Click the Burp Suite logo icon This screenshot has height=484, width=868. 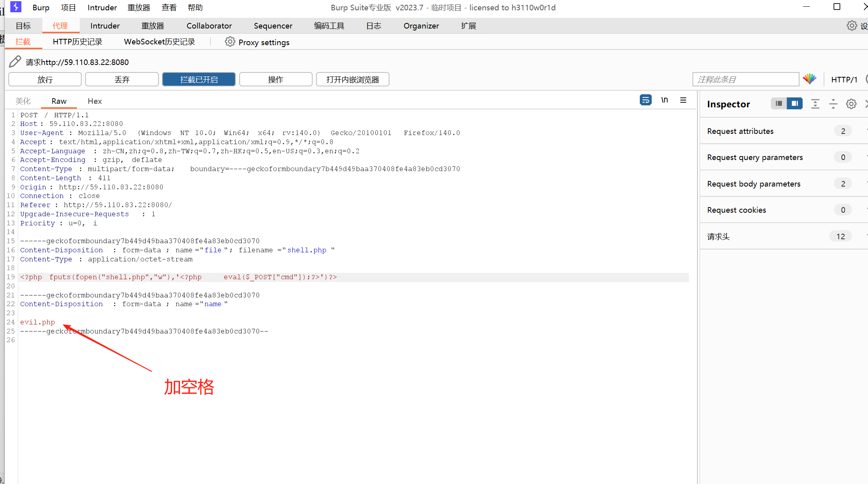[x=16, y=7]
